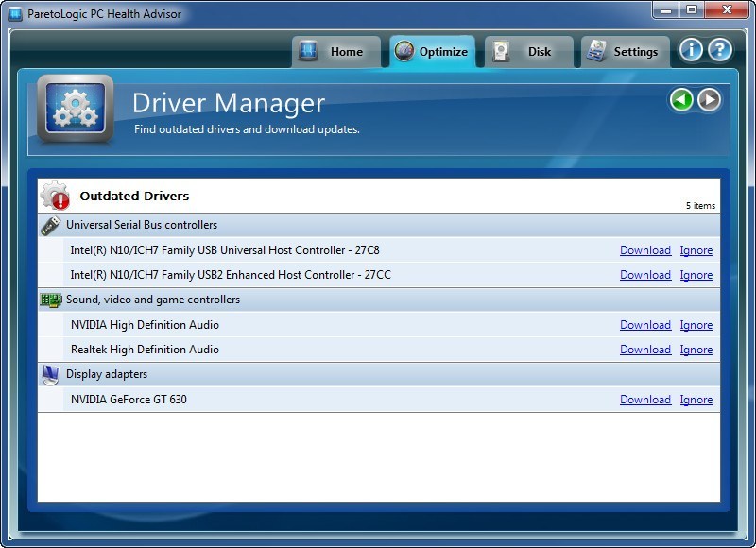Click the forward navigation arrow button
Screen dimensions: 756x548
coord(707,100)
